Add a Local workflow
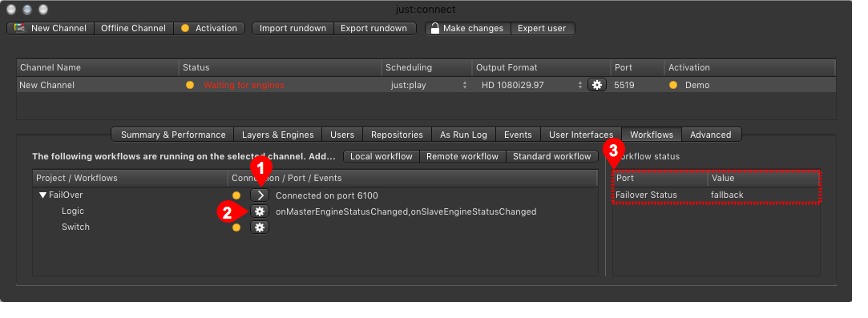868x318 pixels. (x=382, y=156)
